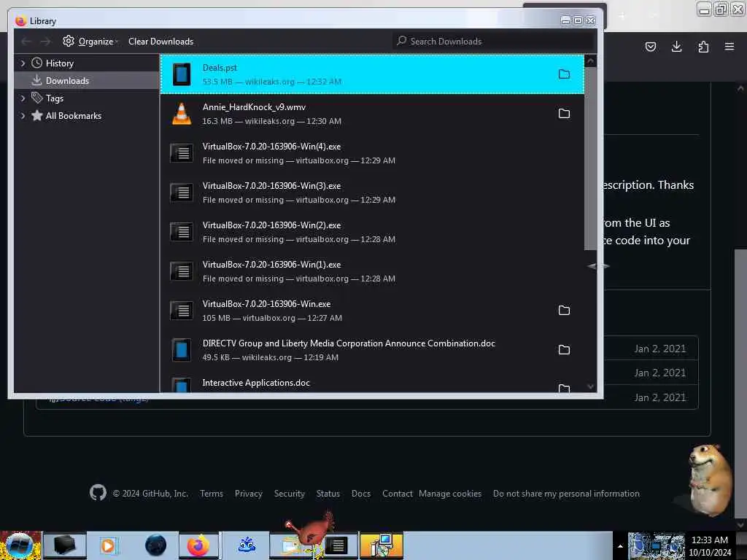Image resolution: width=747 pixels, height=560 pixels.
Task: Open the media player taskbar icon
Action: pos(108,545)
